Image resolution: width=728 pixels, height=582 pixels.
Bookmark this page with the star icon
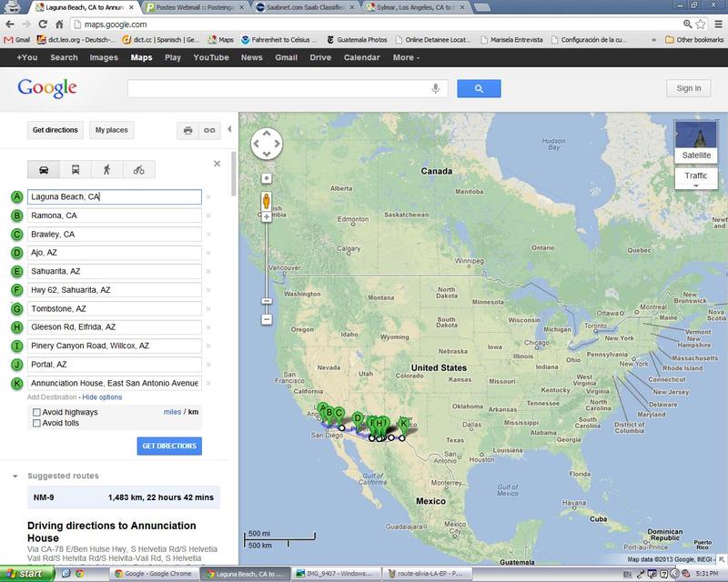701,25
